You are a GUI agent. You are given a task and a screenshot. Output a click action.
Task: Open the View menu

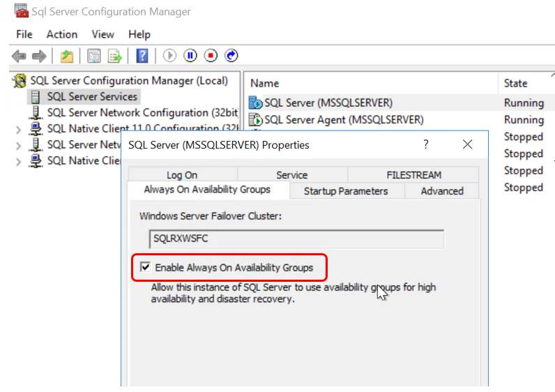[102, 34]
